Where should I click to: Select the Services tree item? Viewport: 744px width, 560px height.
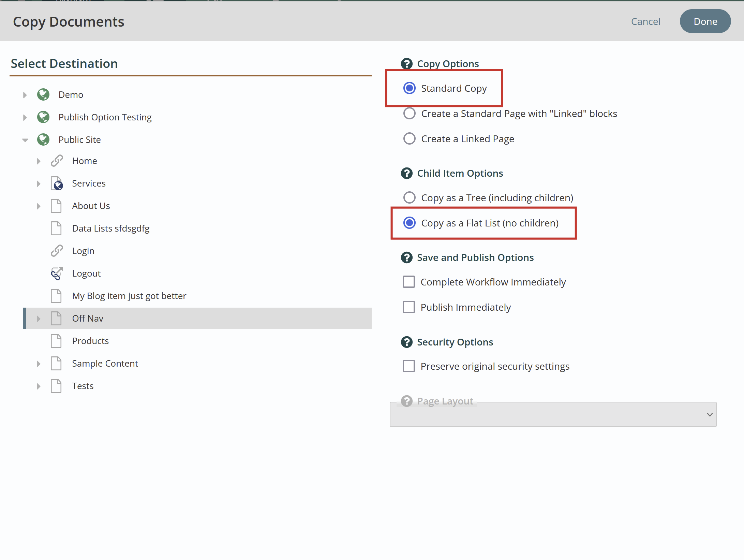tap(89, 183)
